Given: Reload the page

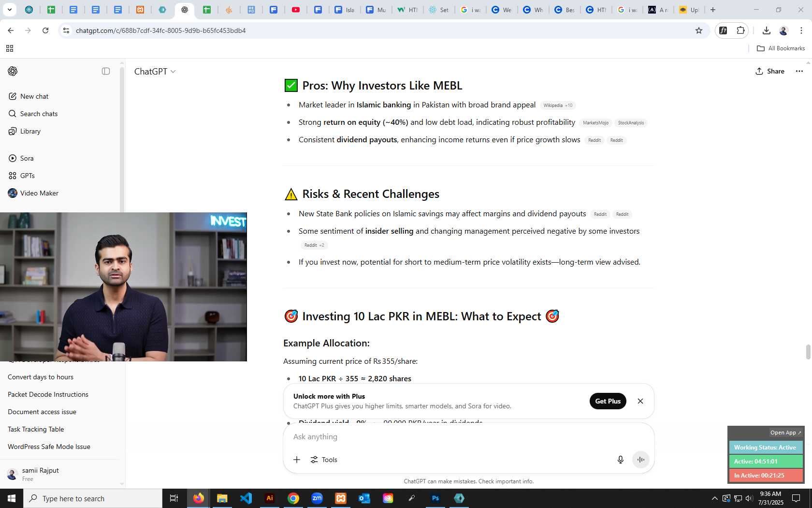Looking at the screenshot, I should (x=45, y=30).
